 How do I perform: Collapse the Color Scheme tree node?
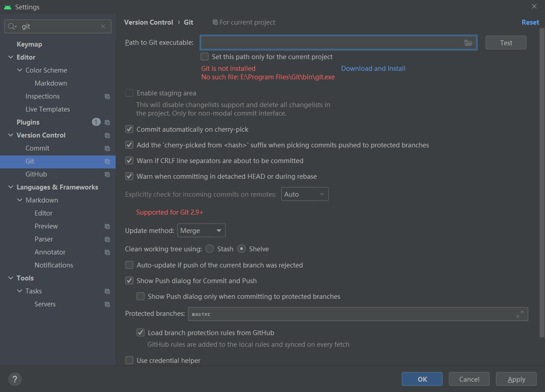(20, 70)
